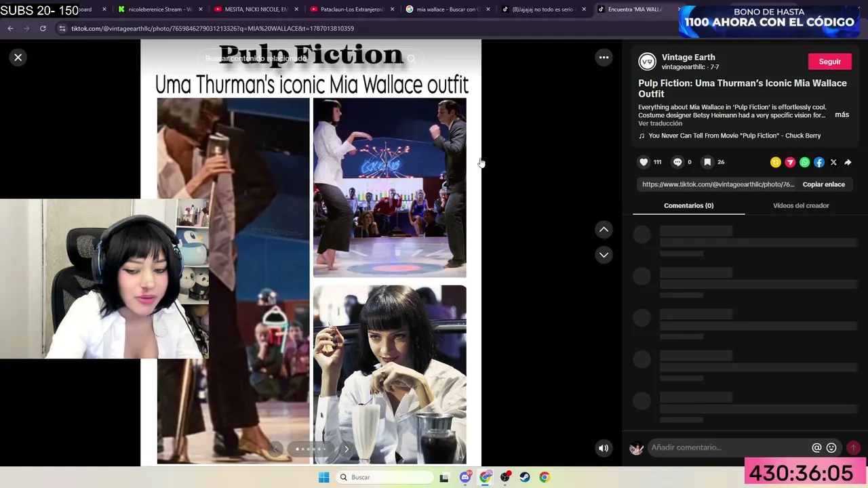Open Steam from the taskbar
The width and height of the screenshot is (868, 488).
click(525, 477)
